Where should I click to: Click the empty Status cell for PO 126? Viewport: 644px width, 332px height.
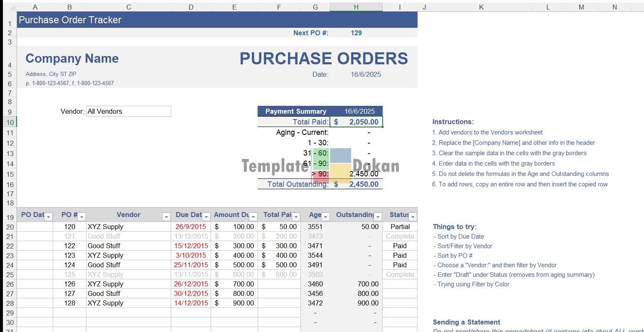[x=400, y=284]
